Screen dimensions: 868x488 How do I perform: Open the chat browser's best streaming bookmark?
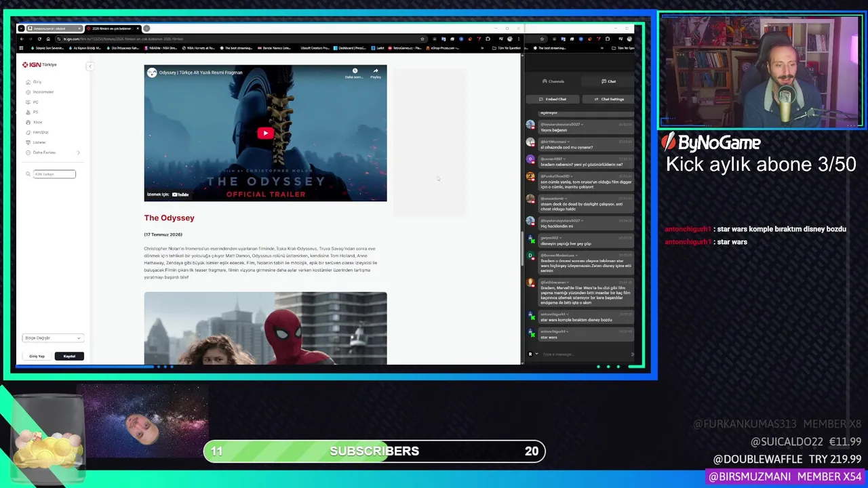pyautogui.click(x=551, y=48)
